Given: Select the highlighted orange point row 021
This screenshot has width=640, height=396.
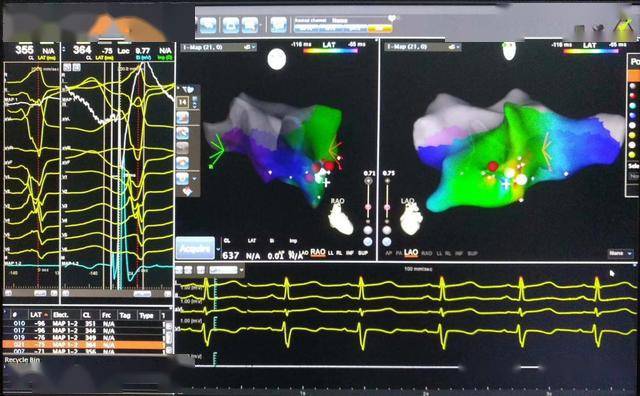Looking at the screenshot, I should pos(84,345).
